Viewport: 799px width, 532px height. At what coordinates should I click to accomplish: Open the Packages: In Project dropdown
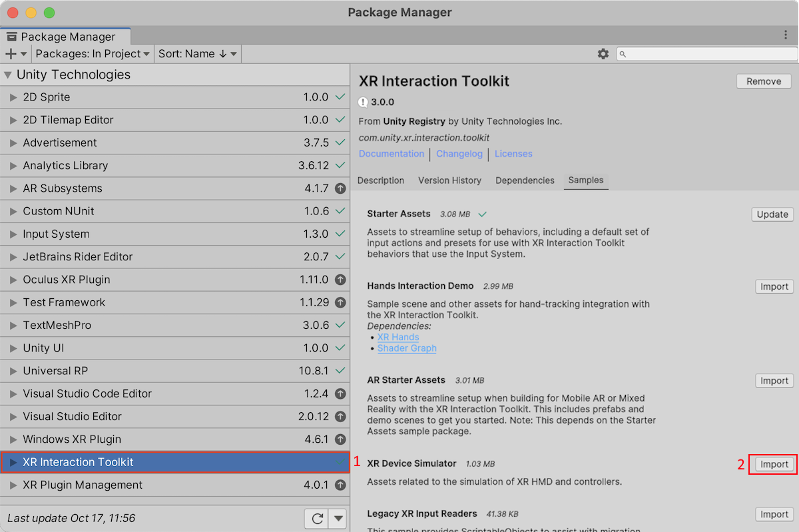[x=93, y=54]
